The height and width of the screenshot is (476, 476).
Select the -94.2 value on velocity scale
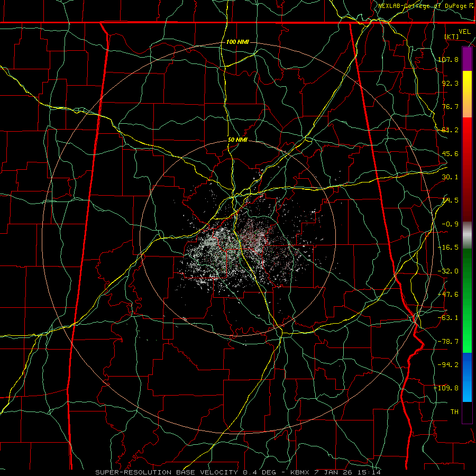(448, 365)
